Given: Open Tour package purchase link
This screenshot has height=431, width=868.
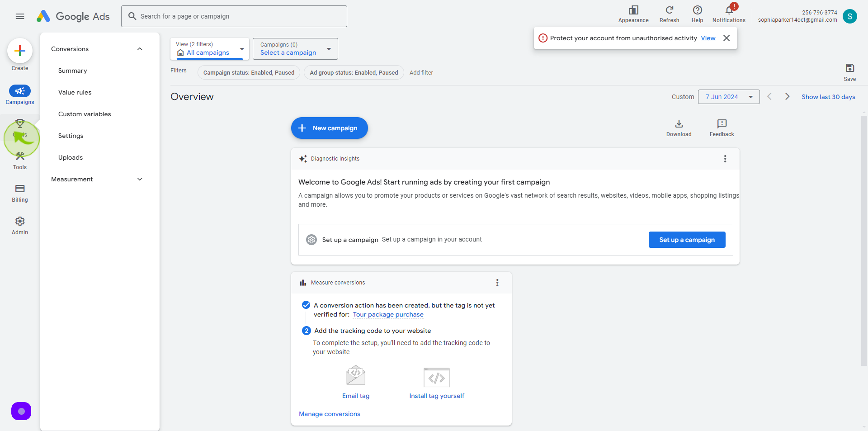Looking at the screenshot, I should click(x=388, y=314).
